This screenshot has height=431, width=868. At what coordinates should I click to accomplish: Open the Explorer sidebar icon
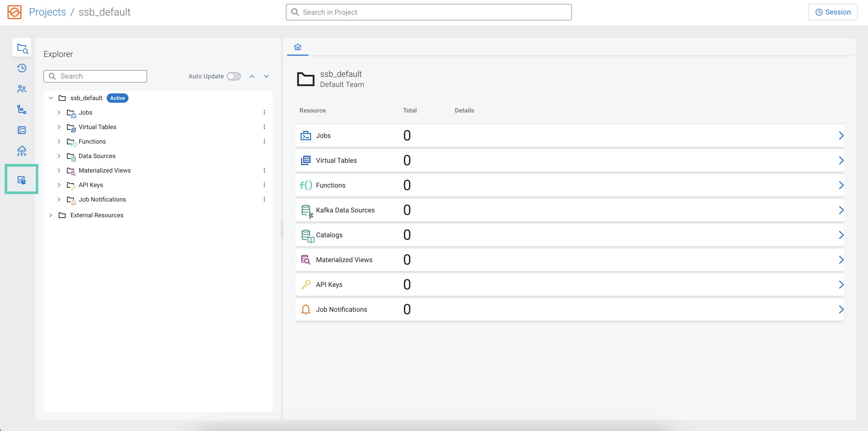(x=22, y=48)
